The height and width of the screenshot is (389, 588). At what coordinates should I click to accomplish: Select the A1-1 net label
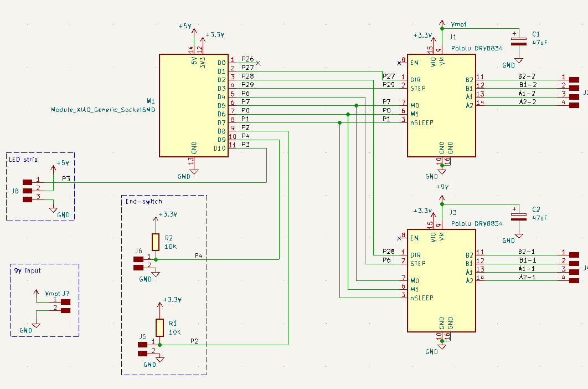click(x=527, y=269)
